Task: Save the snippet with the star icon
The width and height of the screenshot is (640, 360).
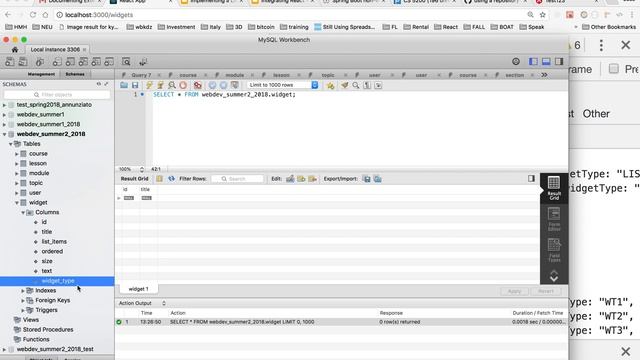Action: pyautogui.click(x=330, y=85)
